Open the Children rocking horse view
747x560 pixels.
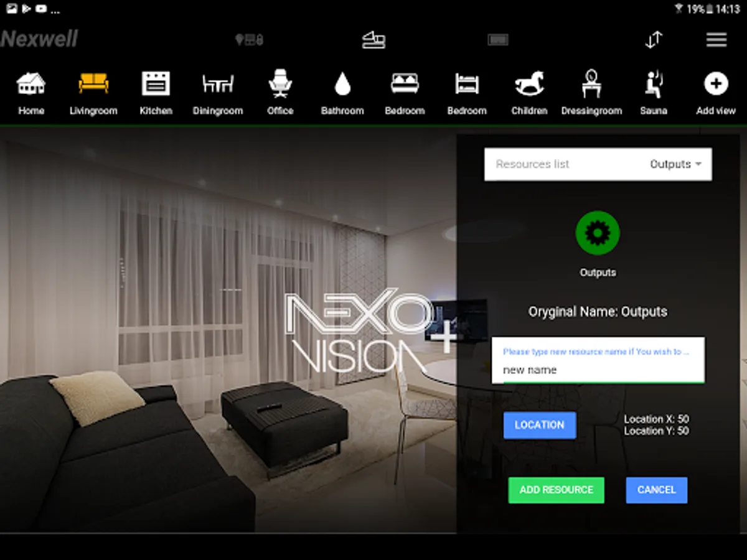point(529,92)
